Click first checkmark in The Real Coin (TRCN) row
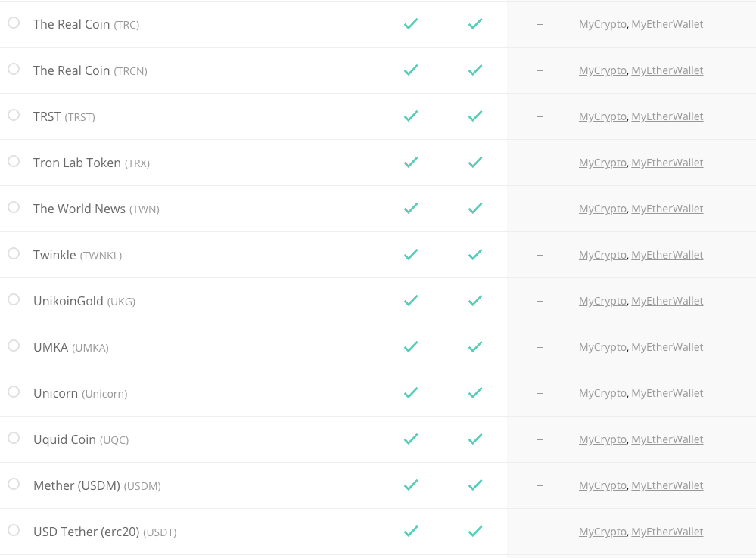The image size is (756, 558). tap(411, 70)
